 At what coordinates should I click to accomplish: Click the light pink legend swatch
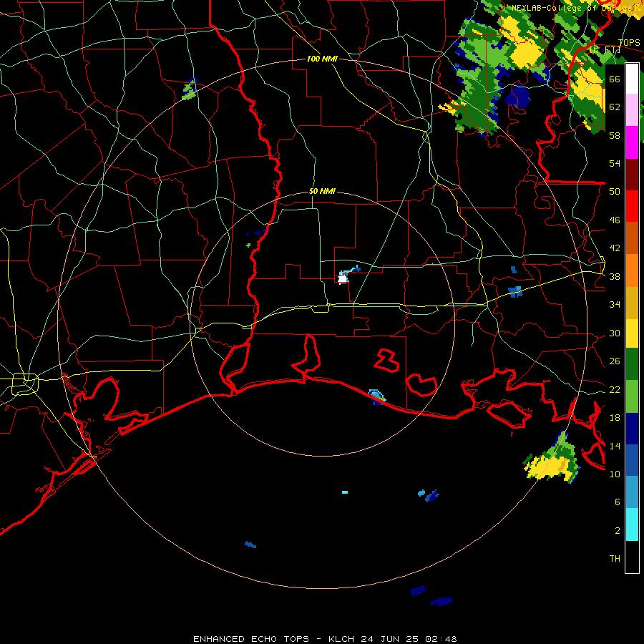[632, 110]
